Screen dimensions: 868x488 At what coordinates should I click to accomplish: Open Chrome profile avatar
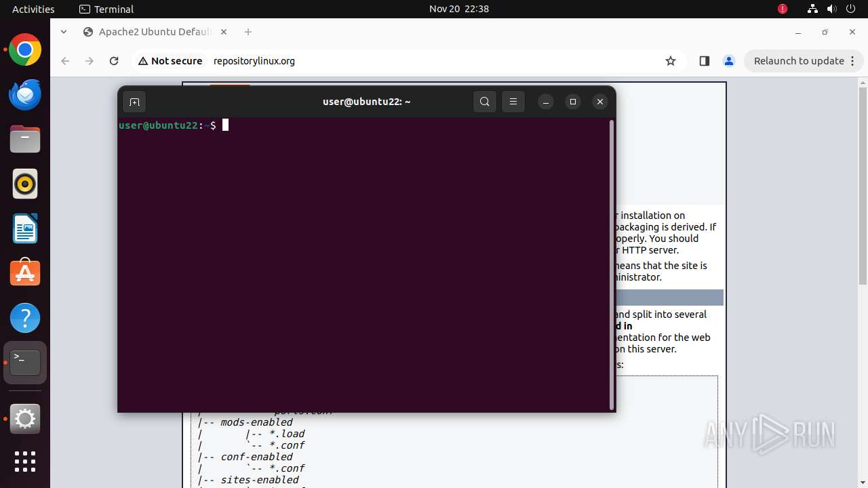click(x=729, y=61)
